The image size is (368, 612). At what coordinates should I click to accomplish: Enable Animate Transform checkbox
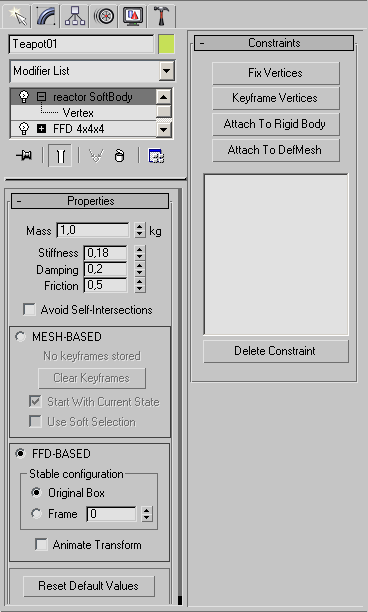click(x=41, y=544)
